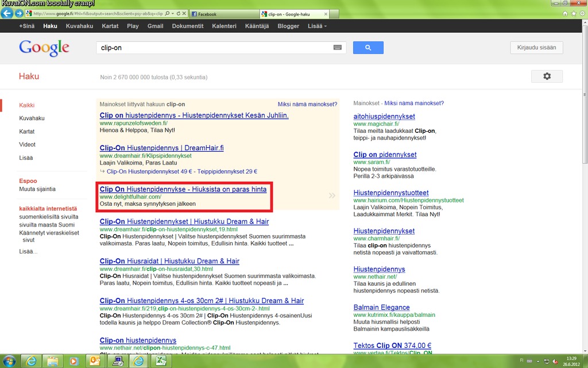The image size is (588, 368).
Task: Open the on-screen keyboard icon in search box
Action: [x=338, y=48]
